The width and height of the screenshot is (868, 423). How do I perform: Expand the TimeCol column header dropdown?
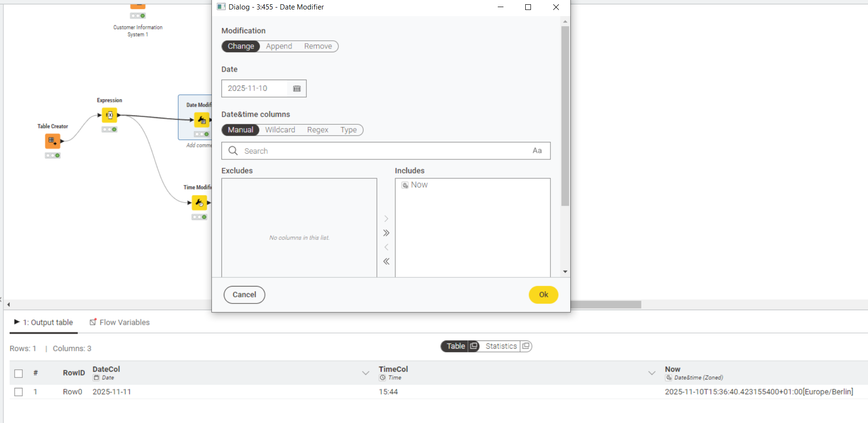652,373
